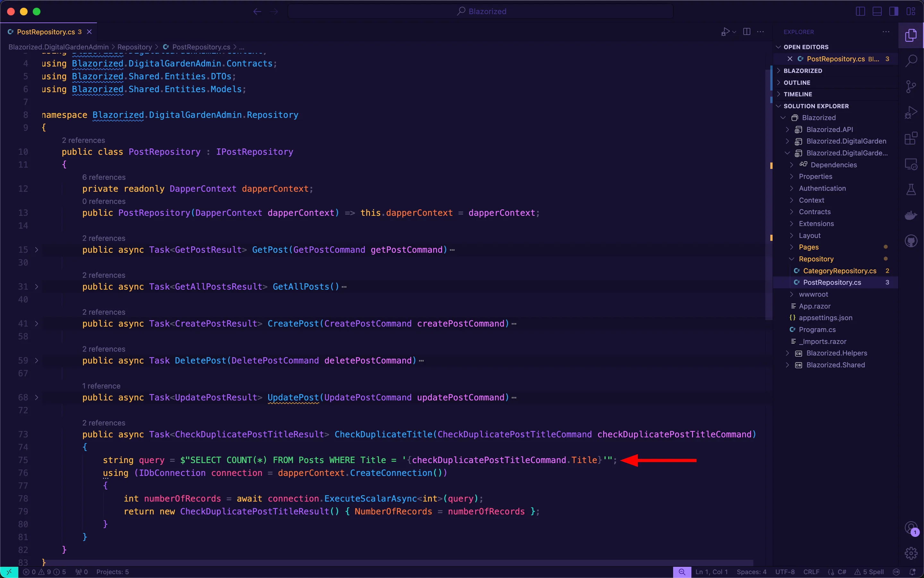Toggle the secondary side bar layout
The width and height of the screenshot is (924, 578).
(894, 12)
